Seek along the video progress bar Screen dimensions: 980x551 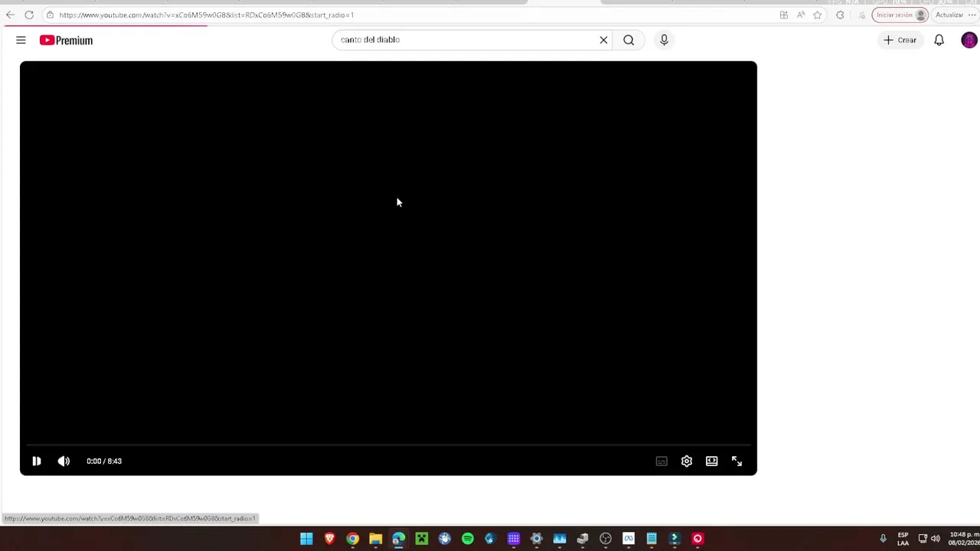click(388, 445)
